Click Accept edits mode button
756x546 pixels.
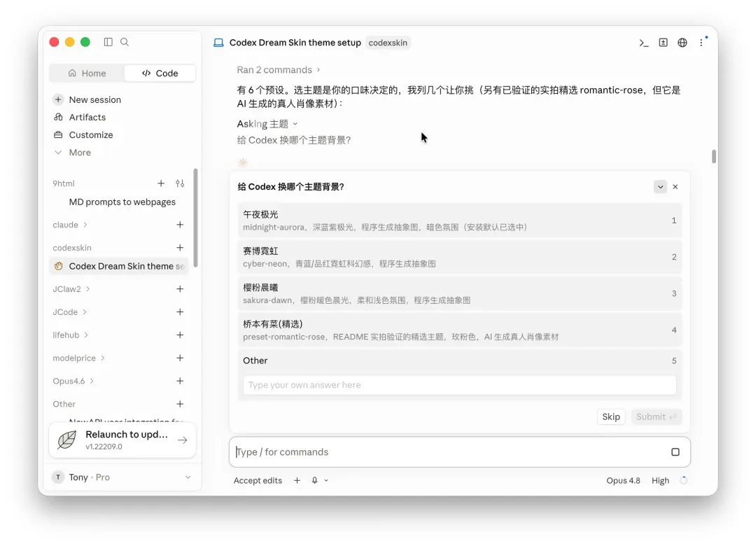point(258,480)
